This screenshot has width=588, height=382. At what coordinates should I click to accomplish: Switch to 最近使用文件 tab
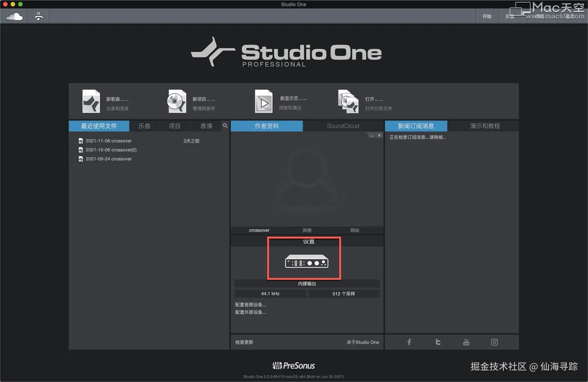(x=99, y=126)
